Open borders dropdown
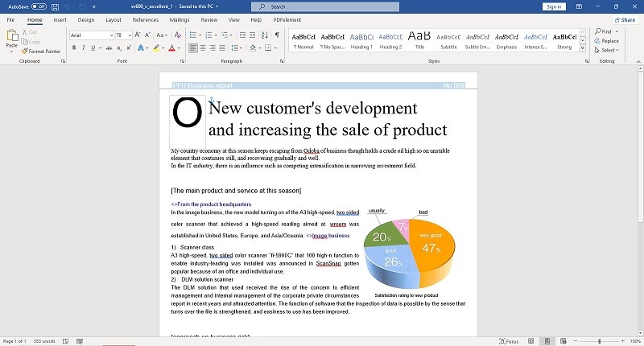Viewport: 644px width, 346px height. point(275,48)
